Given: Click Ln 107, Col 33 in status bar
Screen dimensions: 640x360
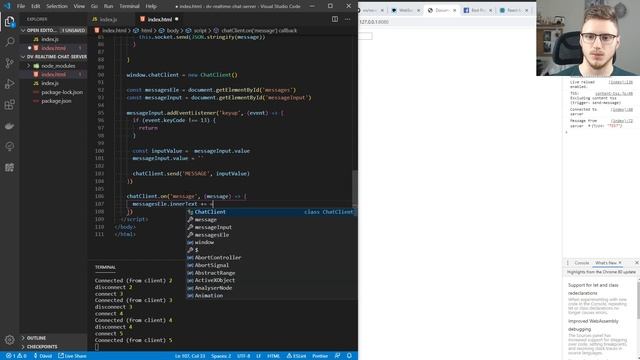Looking at the screenshot, I should (190, 356).
